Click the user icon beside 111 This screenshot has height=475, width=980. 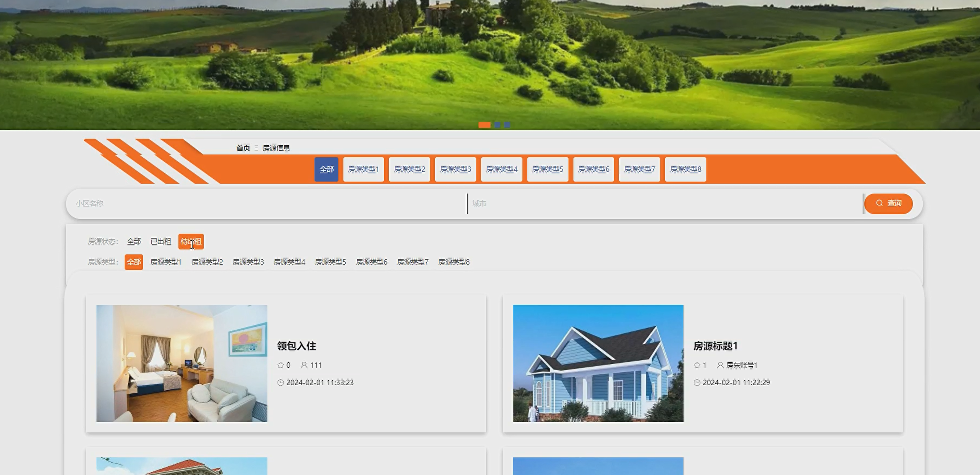pos(304,365)
